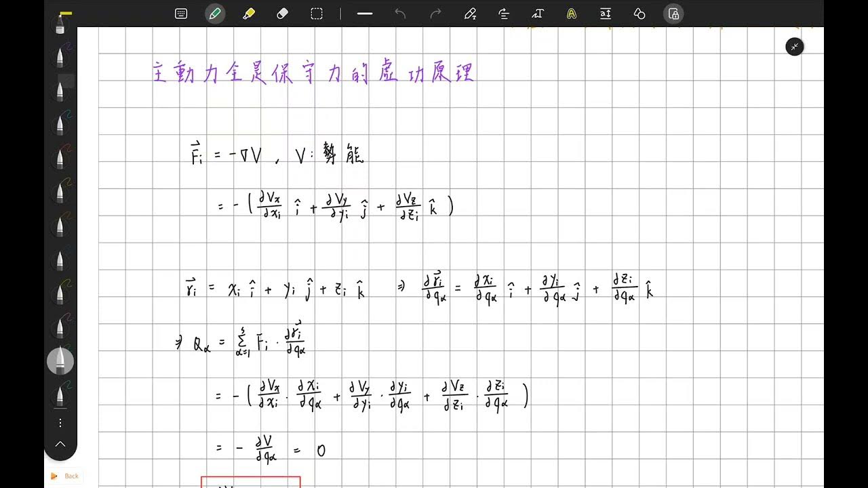Select the teal pen in favorite pens sidebar

(60, 123)
